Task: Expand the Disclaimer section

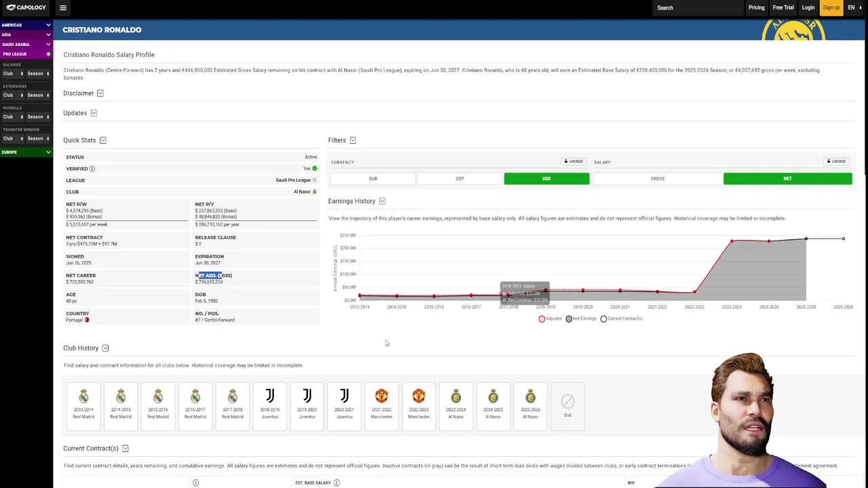Action: pos(100,94)
